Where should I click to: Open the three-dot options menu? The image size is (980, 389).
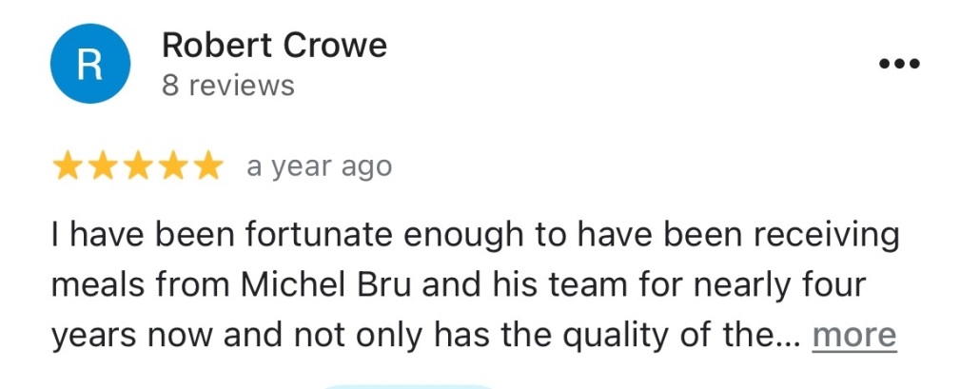pyautogui.click(x=898, y=64)
